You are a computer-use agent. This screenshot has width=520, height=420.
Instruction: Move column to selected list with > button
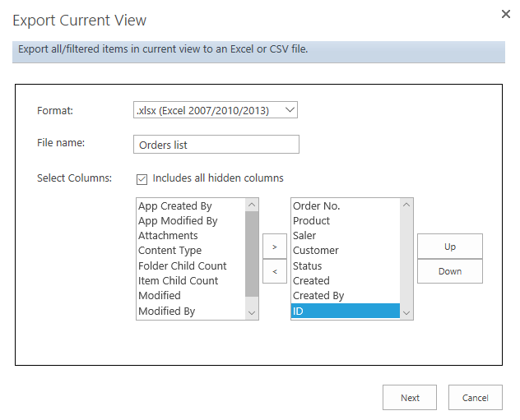pos(275,246)
